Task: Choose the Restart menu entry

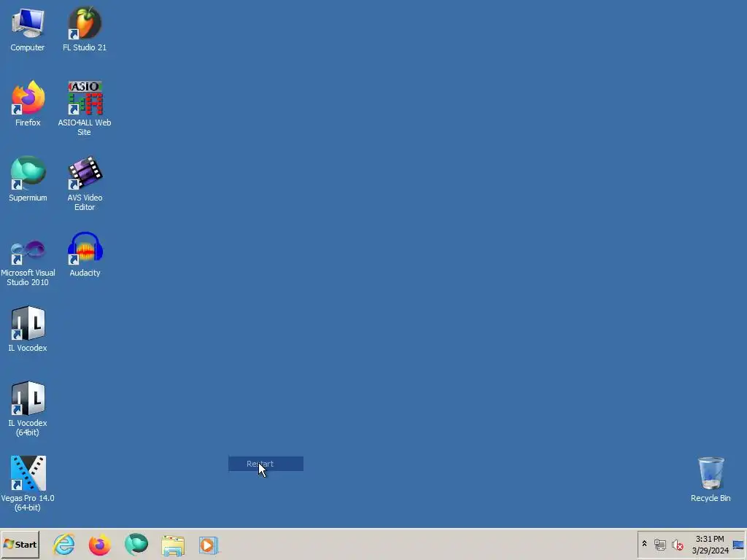Action: pos(266,464)
